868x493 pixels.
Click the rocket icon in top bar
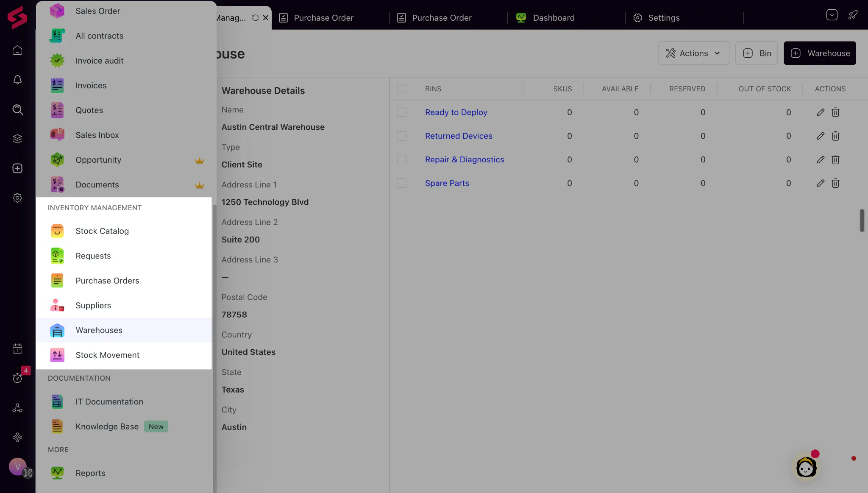(853, 15)
